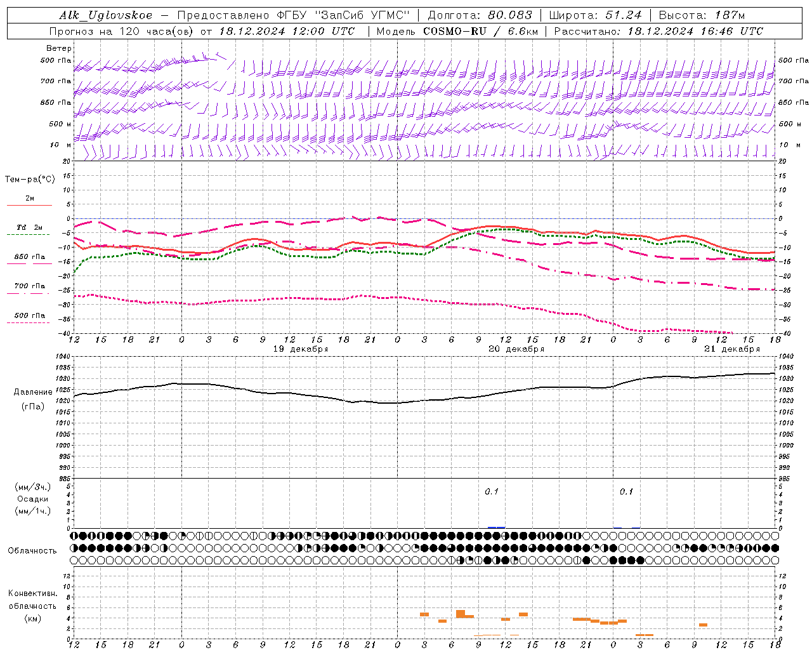Click the (мм/1ч.) precipitation unit label
The image size is (812, 650).
(33, 511)
